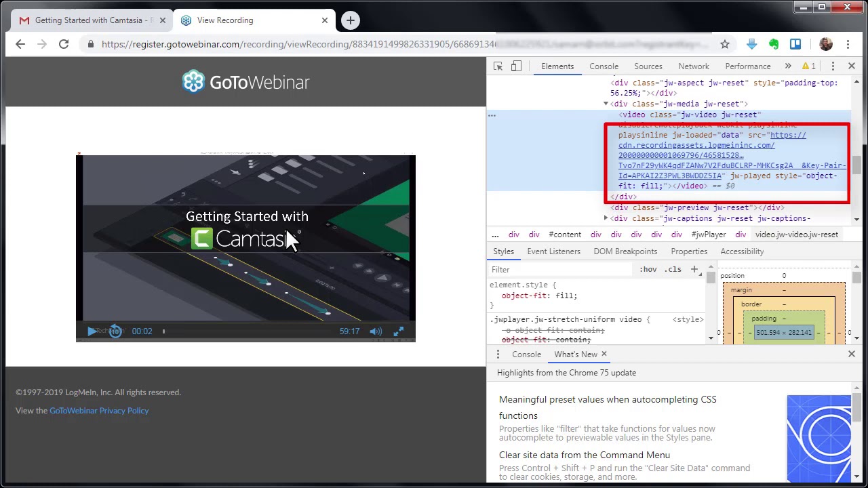Image resolution: width=868 pixels, height=488 pixels.
Task: Open a new browser tab
Action: click(351, 20)
